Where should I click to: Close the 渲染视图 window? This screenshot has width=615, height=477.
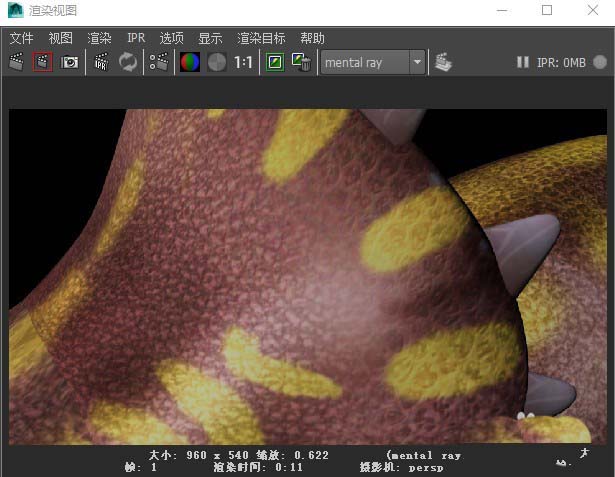point(593,10)
